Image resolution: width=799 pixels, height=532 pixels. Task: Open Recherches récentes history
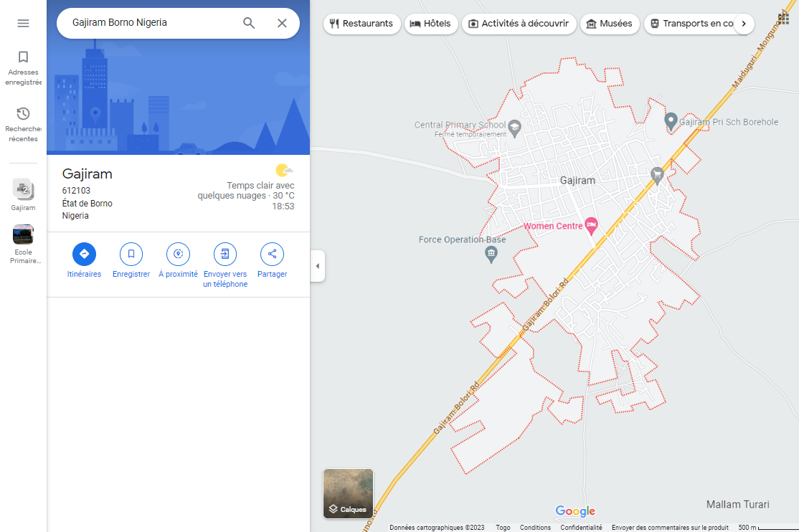[23, 123]
